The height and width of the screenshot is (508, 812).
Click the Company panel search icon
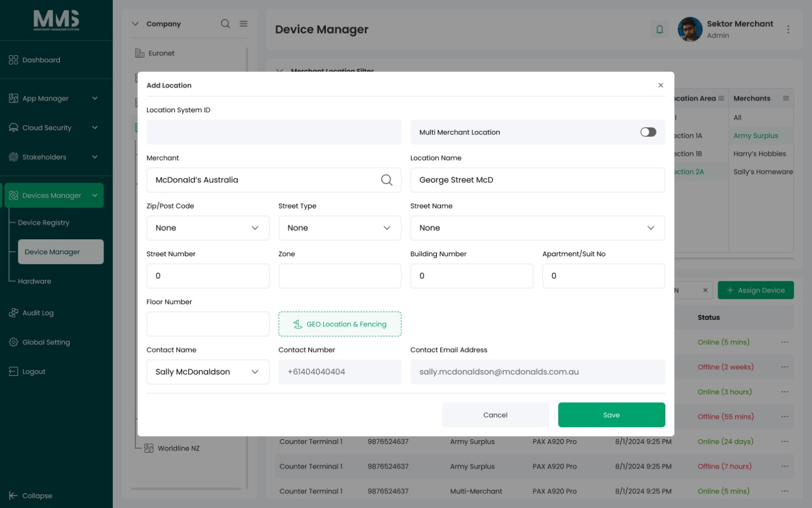tap(225, 24)
